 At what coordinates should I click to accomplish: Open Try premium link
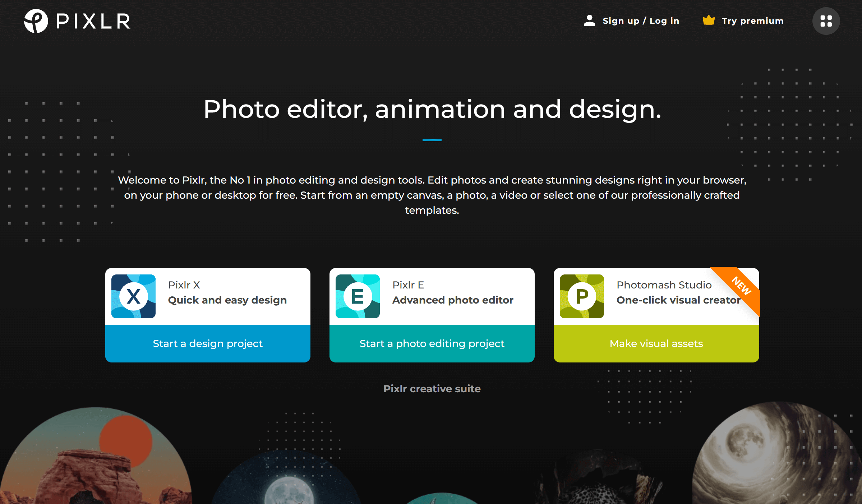coord(752,21)
